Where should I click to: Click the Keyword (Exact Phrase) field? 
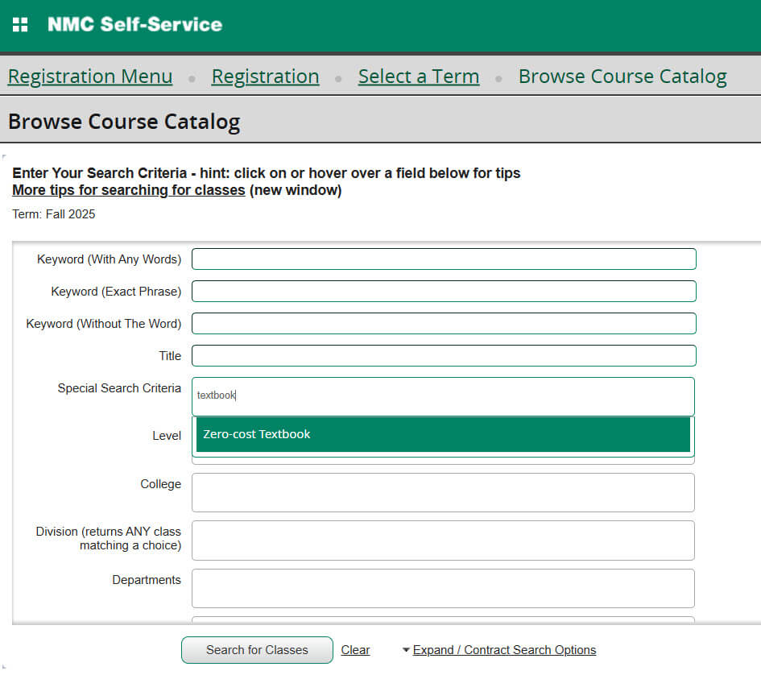click(x=443, y=291)
